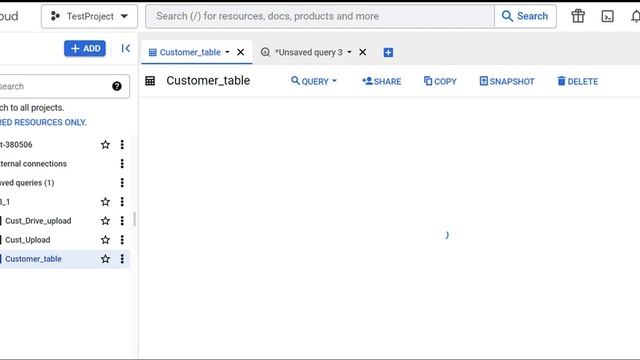
Task: Close the Customer_table tab
Action: 241,52
